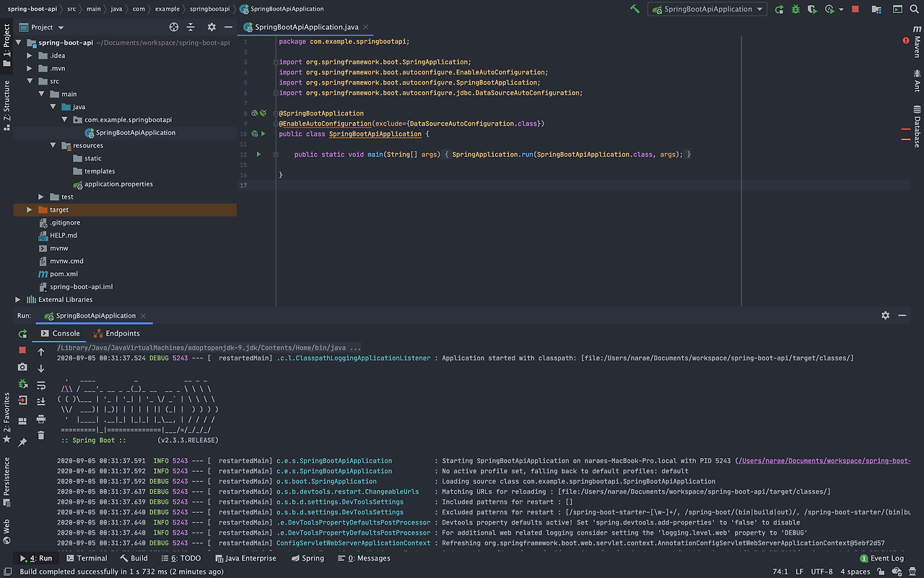
Task: Hide the Project tool window
Action: click(227, 27)
